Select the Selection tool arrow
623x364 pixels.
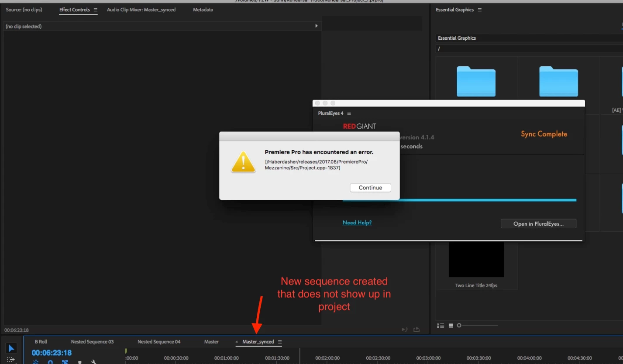pos(11,348)
